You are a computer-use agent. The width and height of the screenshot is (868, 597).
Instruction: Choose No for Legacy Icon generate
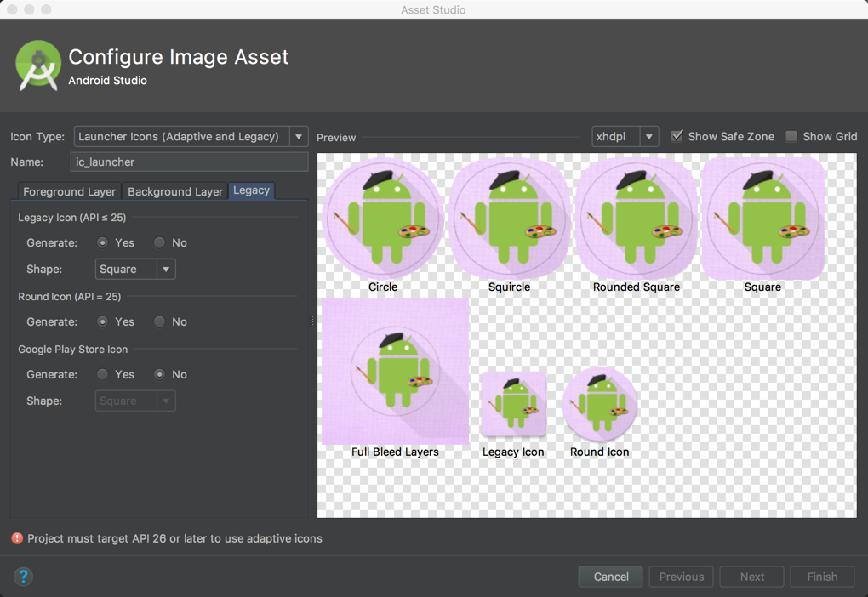159,242
